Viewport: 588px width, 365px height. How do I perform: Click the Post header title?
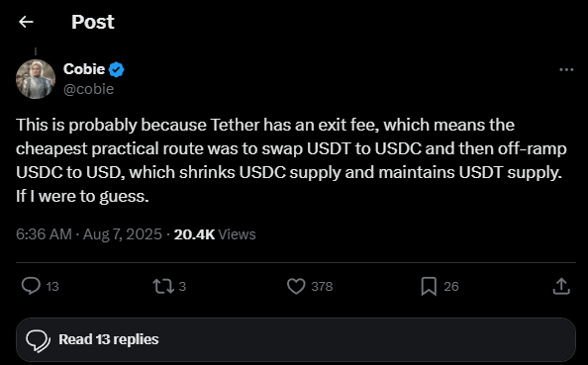(93, 22)
